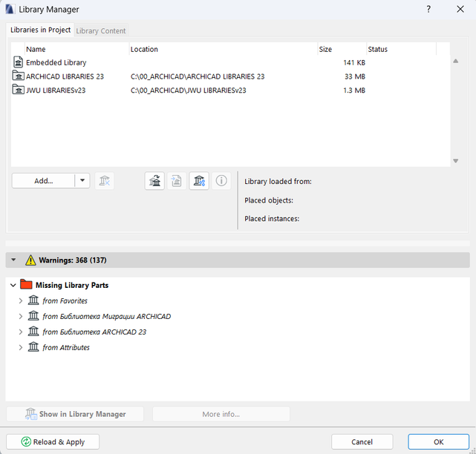Image resolution: width=476 pixels, height=454 pixels.
Task: Click the ARCHICAD LIBRARIES 23 folder icon
Action: tap(19, 76)
